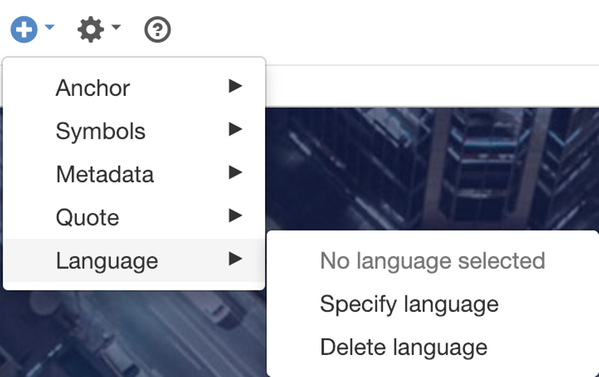The height and width of the screenshot is (377, 599).
Task: Expand the arrow next to gear icon
Action: [x=116, y=27]
